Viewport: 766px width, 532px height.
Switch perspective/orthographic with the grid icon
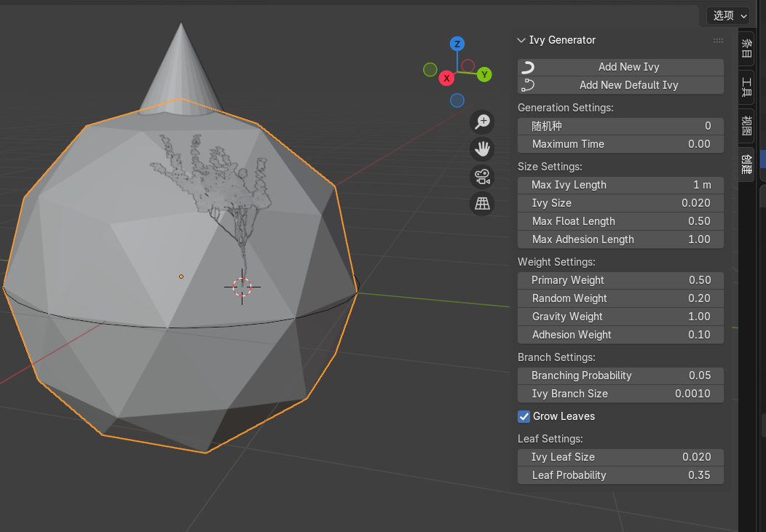(x=482, y=204)
